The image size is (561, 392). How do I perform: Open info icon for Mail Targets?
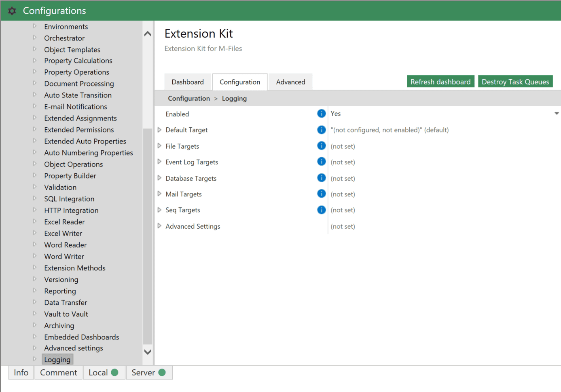click(x=322, y=194)
